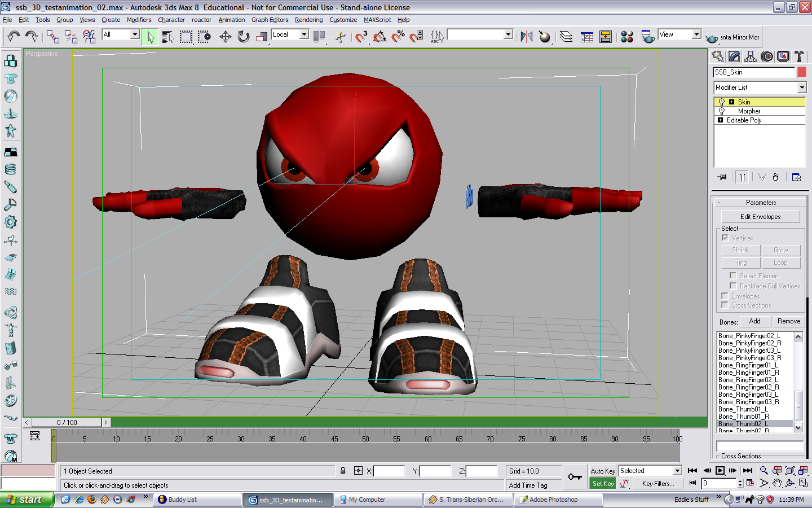Toggle the Envelopes checkbox

pos(725,296)
